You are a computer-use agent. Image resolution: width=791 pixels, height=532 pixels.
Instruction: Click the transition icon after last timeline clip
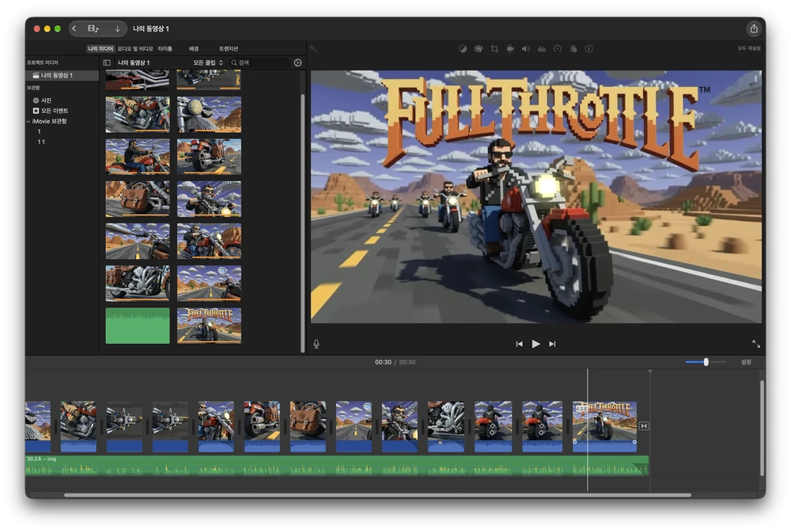tap(644, 426)
